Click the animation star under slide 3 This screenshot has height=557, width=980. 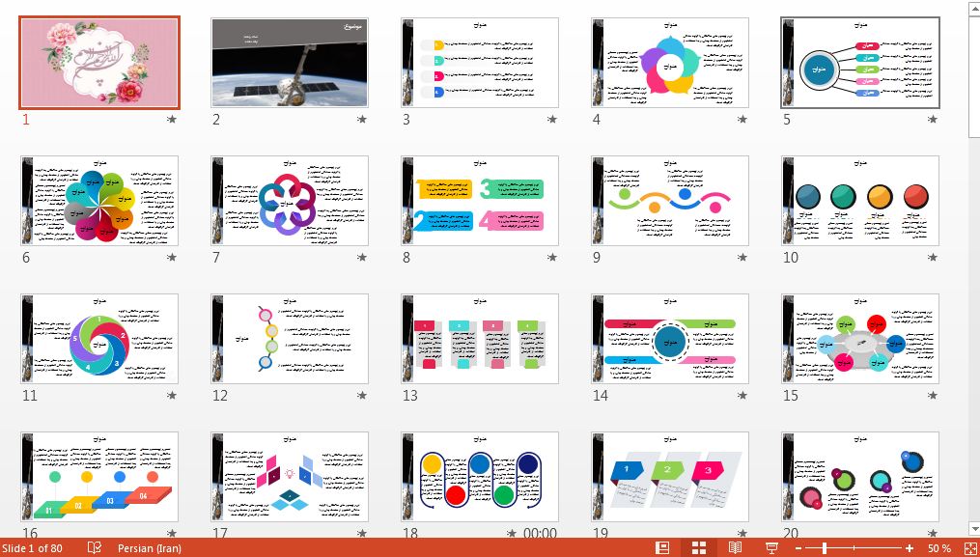(552, 120)
